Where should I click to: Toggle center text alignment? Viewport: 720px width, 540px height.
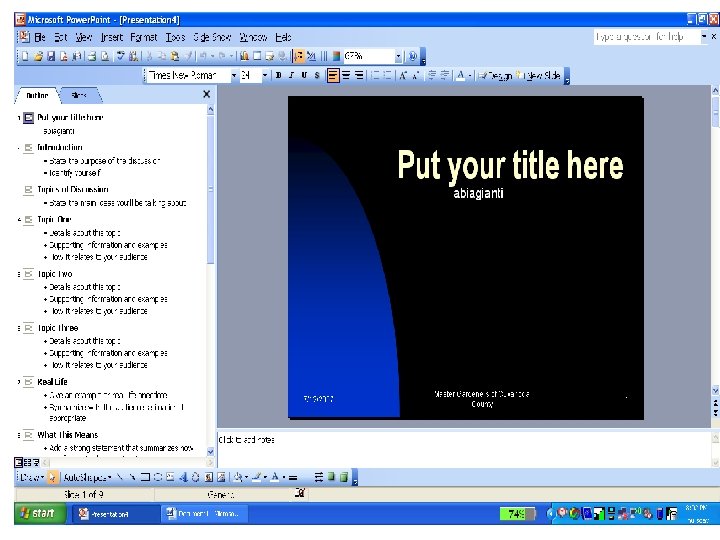point(346,75)
